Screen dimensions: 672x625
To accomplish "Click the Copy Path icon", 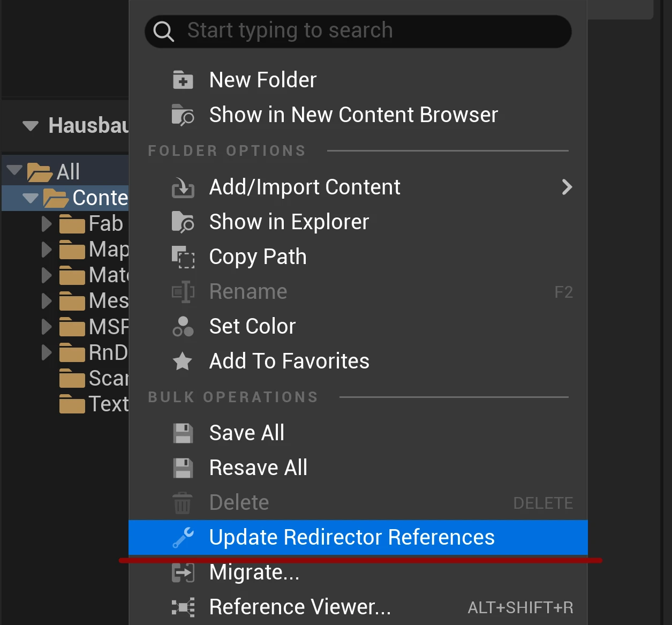I will 183,258.
